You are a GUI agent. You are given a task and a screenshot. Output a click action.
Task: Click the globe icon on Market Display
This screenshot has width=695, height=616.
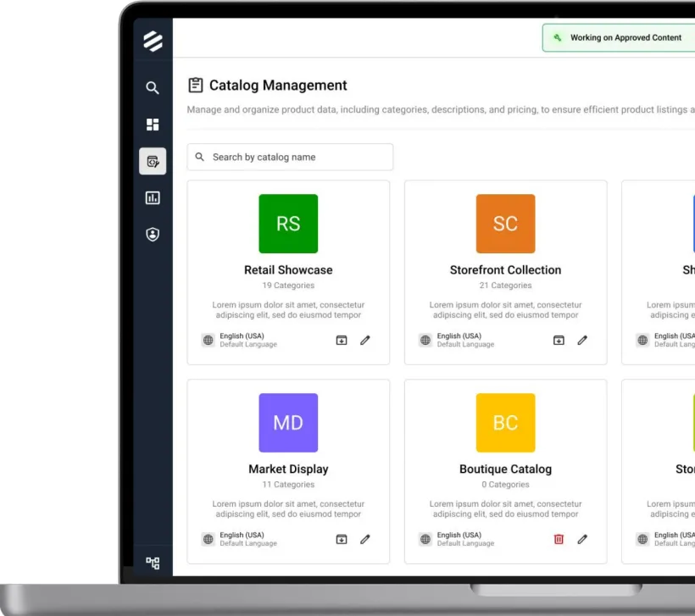click(x=208, y=539)
